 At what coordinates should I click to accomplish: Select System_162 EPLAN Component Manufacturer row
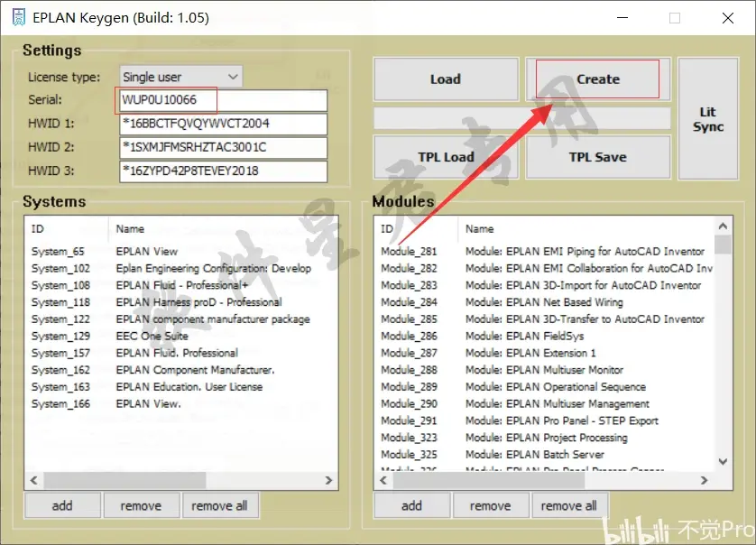pyautogui.click(x=180, y=369)
